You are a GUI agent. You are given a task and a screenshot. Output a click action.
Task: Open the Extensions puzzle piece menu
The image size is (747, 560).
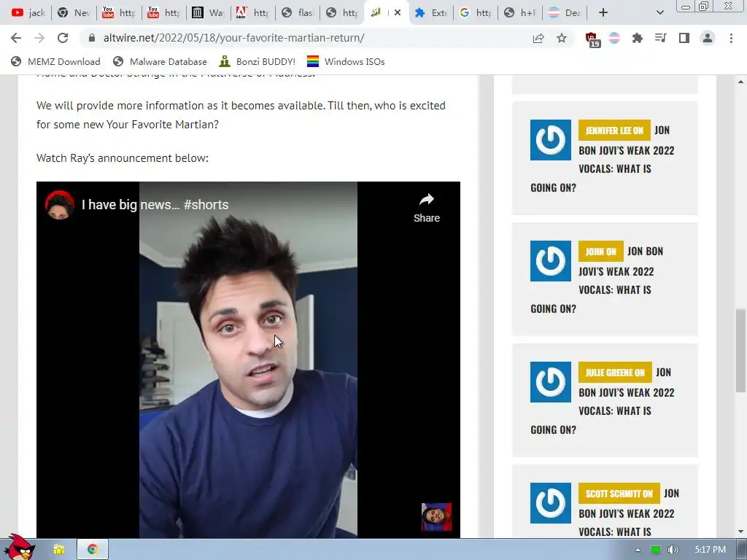click(637, 38)
